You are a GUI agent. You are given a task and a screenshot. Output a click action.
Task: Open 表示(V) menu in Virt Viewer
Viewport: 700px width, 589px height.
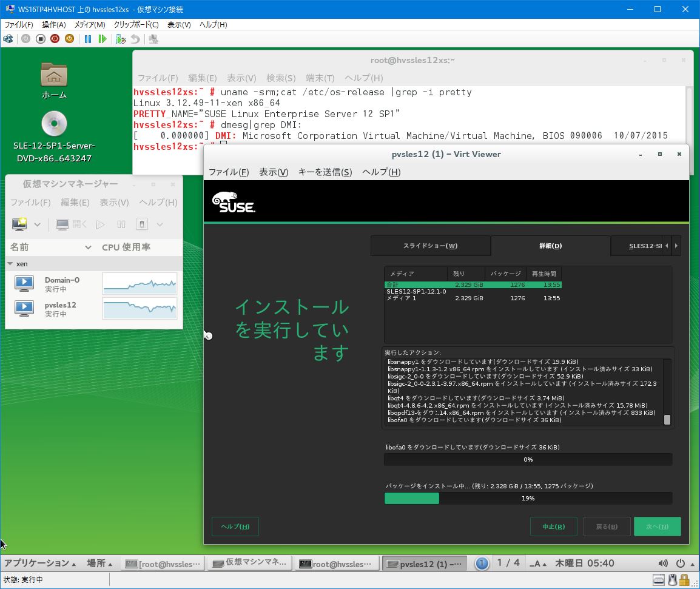point(274,172)
